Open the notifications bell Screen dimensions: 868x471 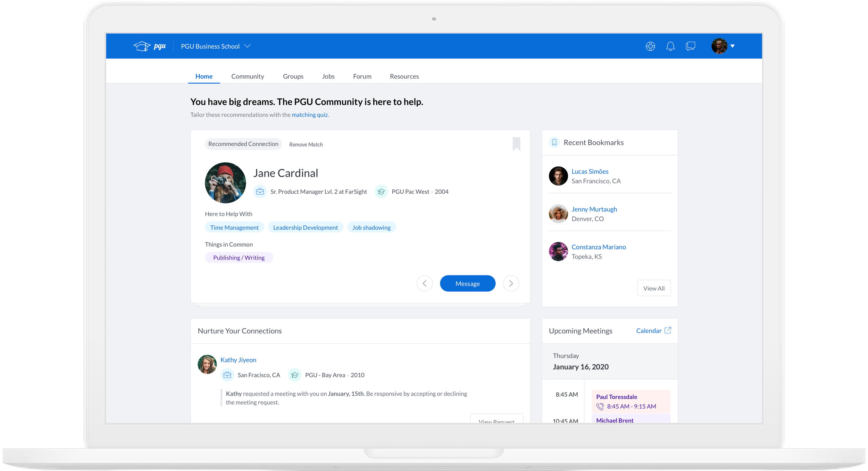[x=670, y=46]
